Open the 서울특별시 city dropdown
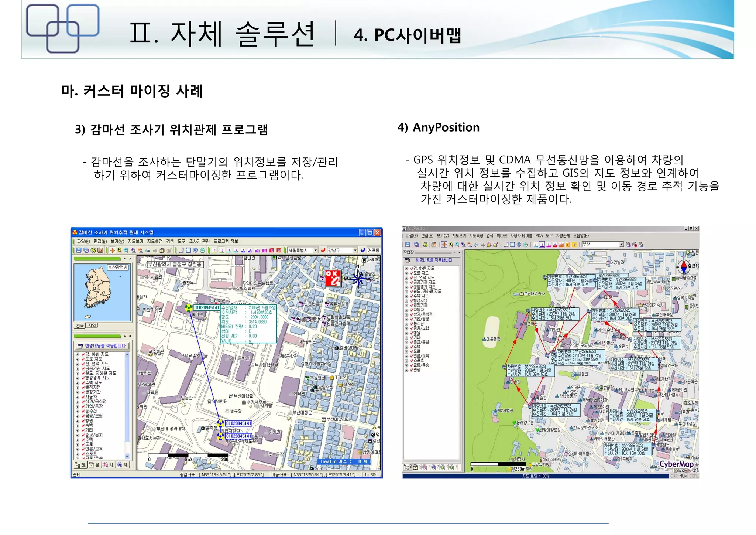Viewport: 756px width, 535px height. pos(315,250)
